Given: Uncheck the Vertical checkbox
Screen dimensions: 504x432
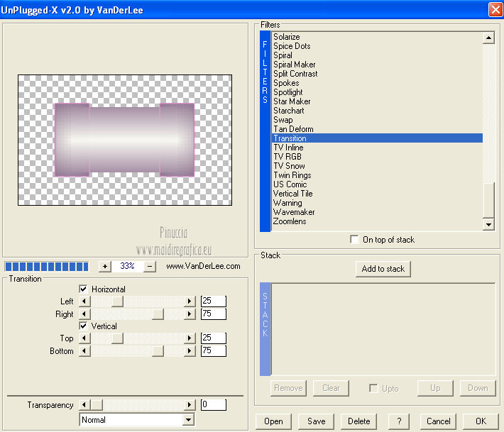Looking at the screenshot, I should [83, 326].
